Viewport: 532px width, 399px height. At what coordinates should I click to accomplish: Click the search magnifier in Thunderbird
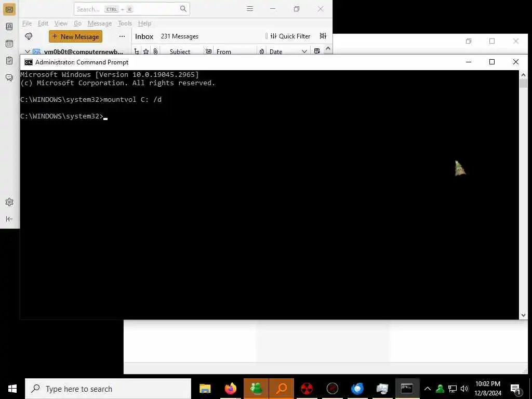[x=183, y=9]
